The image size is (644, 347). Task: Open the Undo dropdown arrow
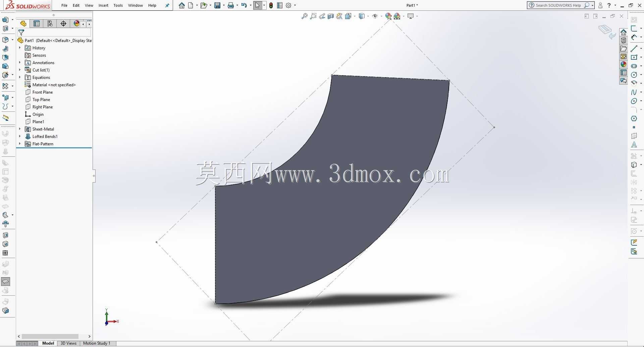tap(251, 5)
